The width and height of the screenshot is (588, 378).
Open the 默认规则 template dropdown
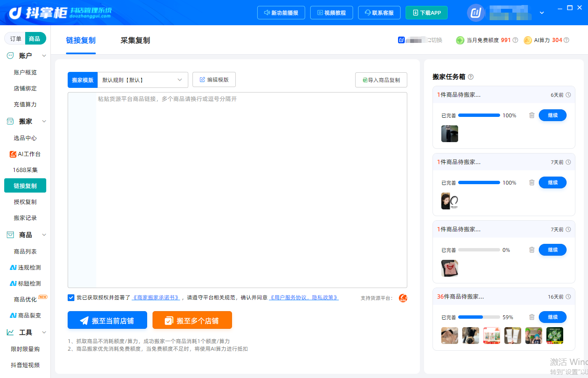click(x=142, y=80)
